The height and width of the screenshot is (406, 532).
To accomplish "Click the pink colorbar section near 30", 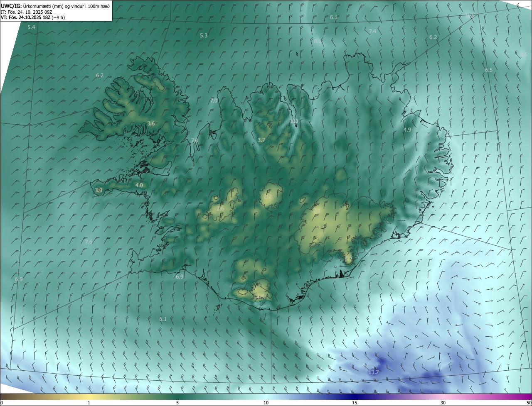I will (x=443, y=396).
